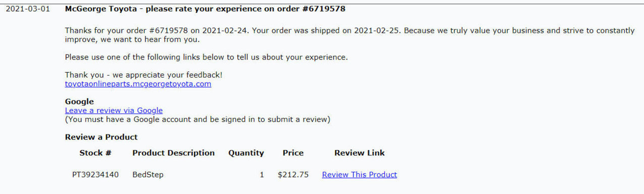This screenshot has width=644, height=194.
Task: Click the Please use one of the following links sentence
Action: pos(206,57)
